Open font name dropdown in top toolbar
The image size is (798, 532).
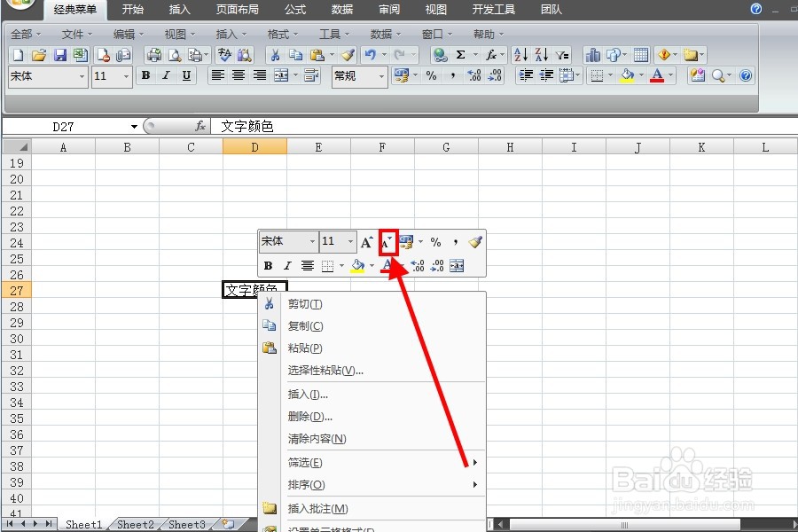[82, 76]
